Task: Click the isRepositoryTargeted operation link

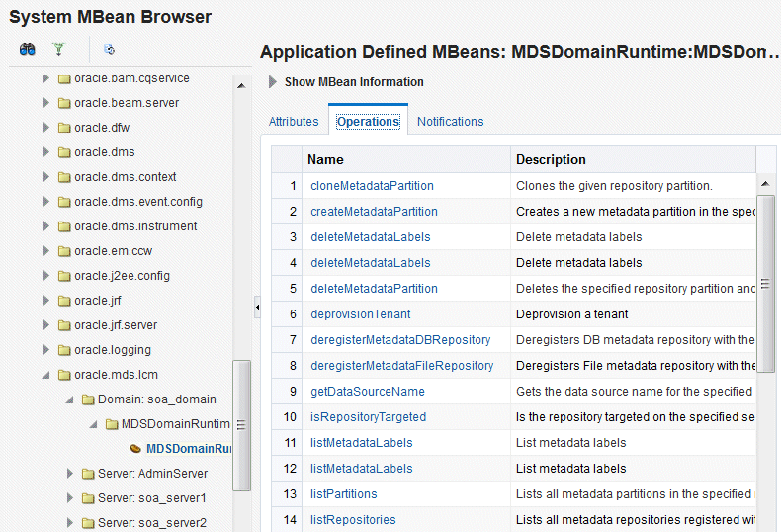Action: pyautogui.click(x=368, y=417)
